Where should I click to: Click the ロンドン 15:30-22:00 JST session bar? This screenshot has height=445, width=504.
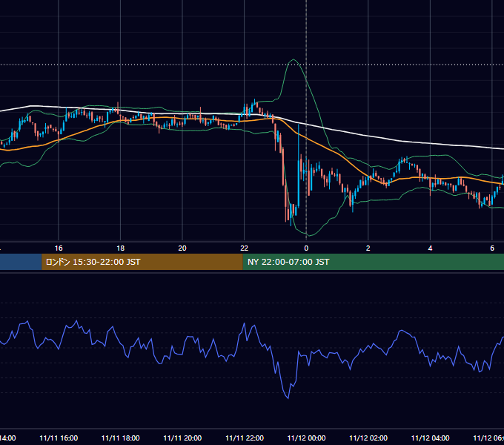[x=142, y=262]
